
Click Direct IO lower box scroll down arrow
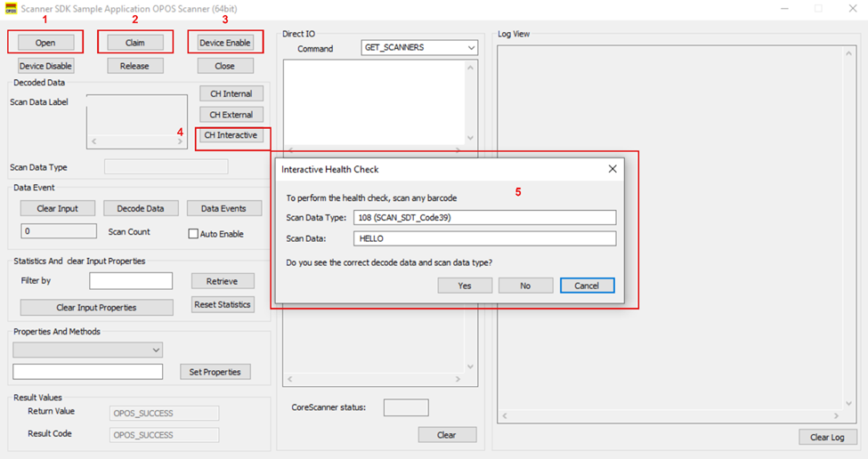470,366
